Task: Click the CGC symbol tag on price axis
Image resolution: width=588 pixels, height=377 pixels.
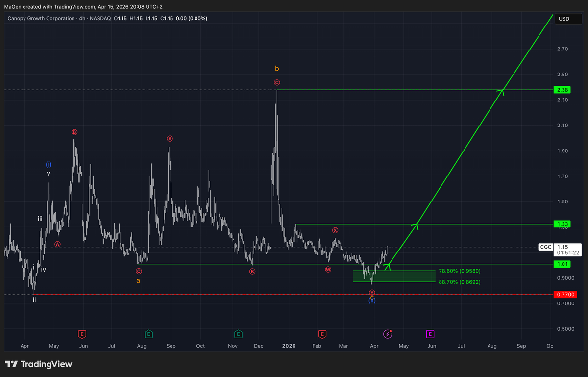Action: point(545,247)
